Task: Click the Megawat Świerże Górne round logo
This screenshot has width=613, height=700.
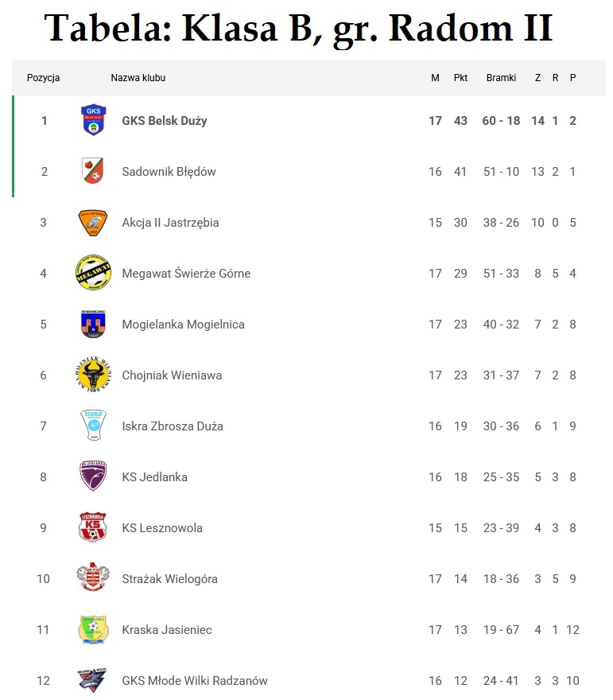Action: [93, 274]
